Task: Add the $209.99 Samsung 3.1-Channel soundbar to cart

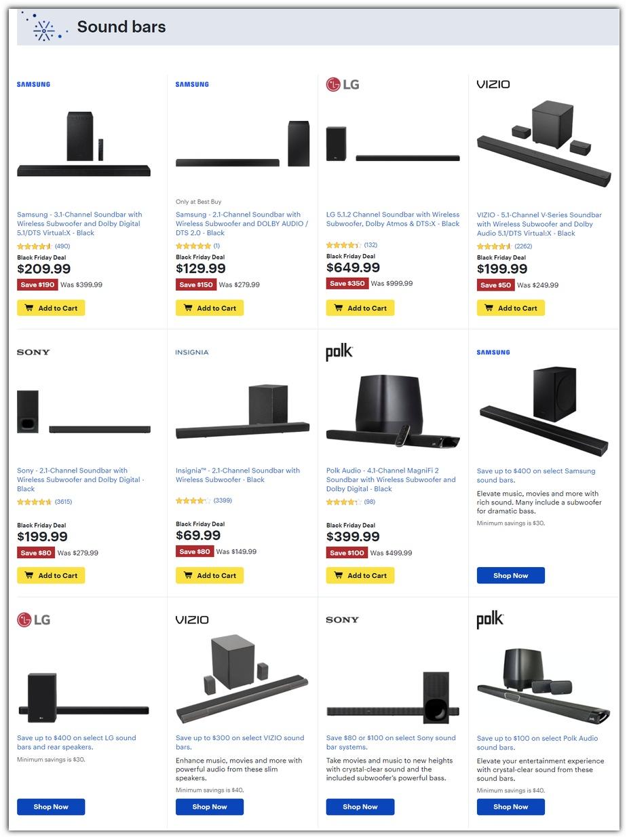Action: 51,308
